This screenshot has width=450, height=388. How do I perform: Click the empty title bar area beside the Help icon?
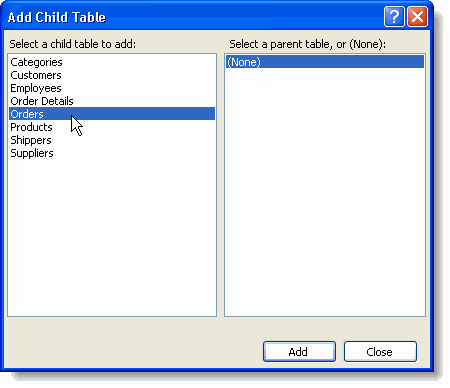(x=243, y=17)
